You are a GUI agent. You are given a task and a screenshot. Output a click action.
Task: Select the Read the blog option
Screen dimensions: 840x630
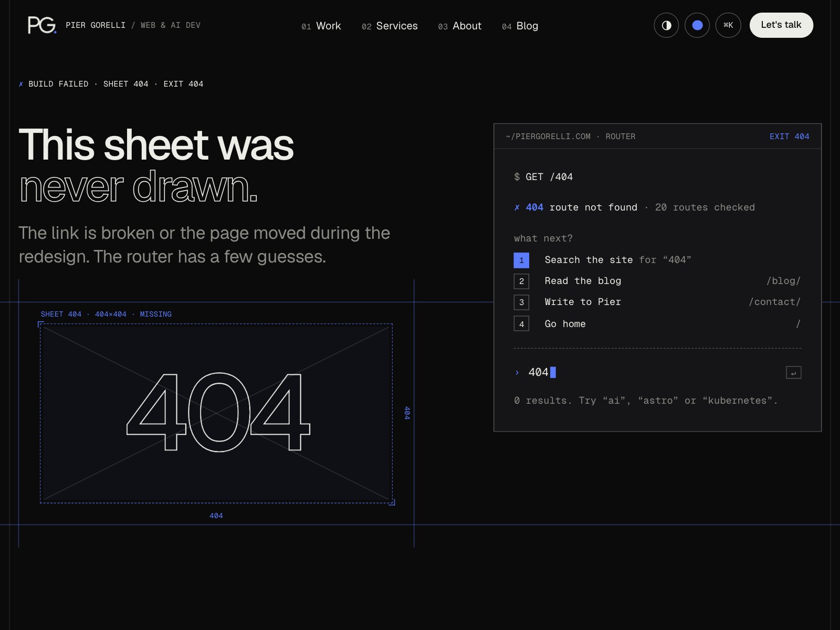(657, 281)
